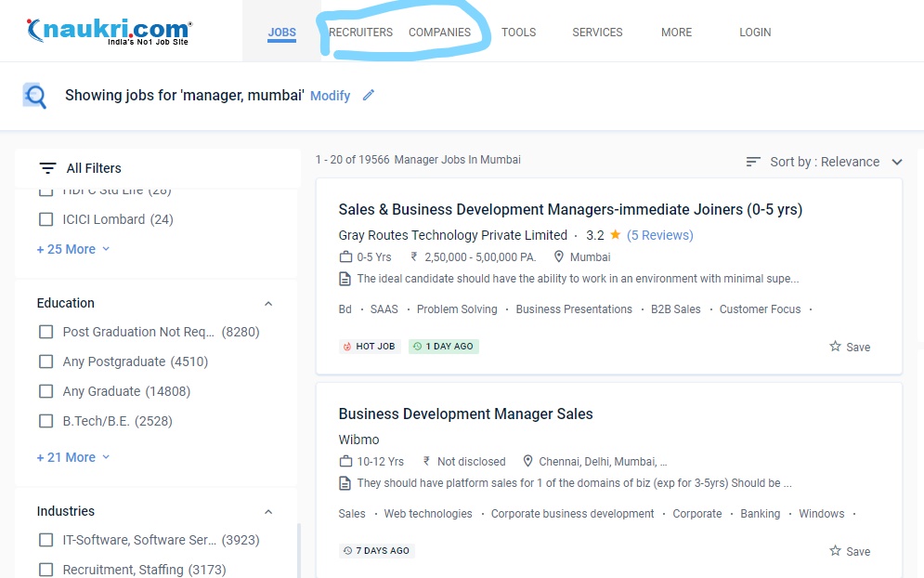Open the All Filters icon
Viewport: 924px width, 578px height.
tap(47, 168)
